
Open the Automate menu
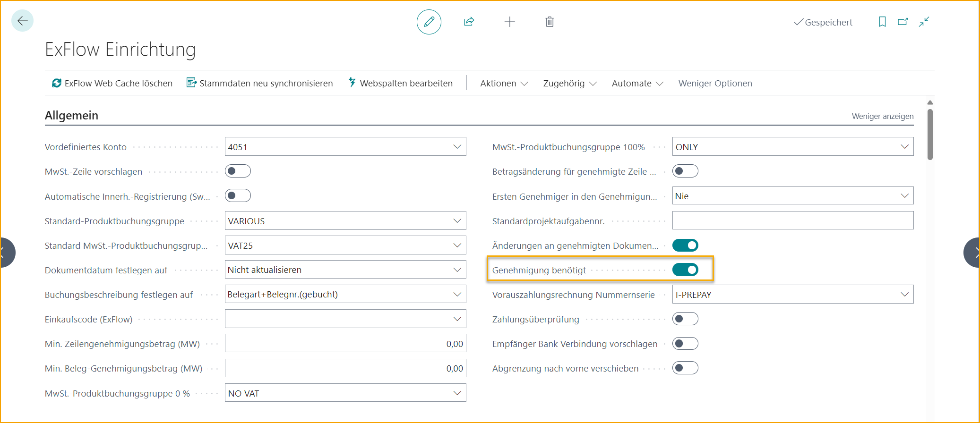(637, 83)
